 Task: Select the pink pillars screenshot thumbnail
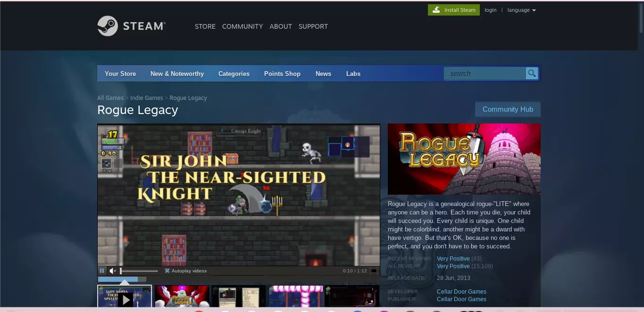pyautogui.click(x=295, y=296)
